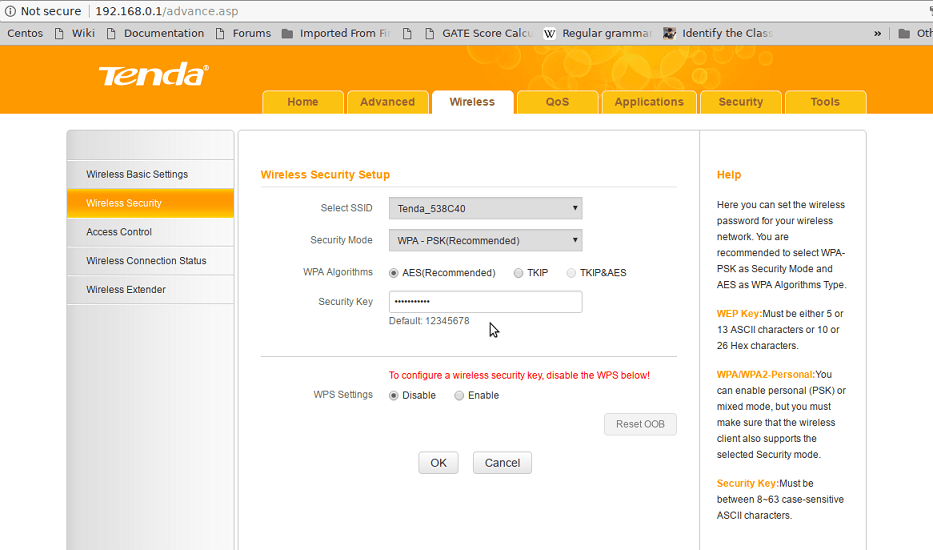Viewport: 933px width, 550px height.
Task: Set WPS Settings to Disable
Action: tap(393, 395)
